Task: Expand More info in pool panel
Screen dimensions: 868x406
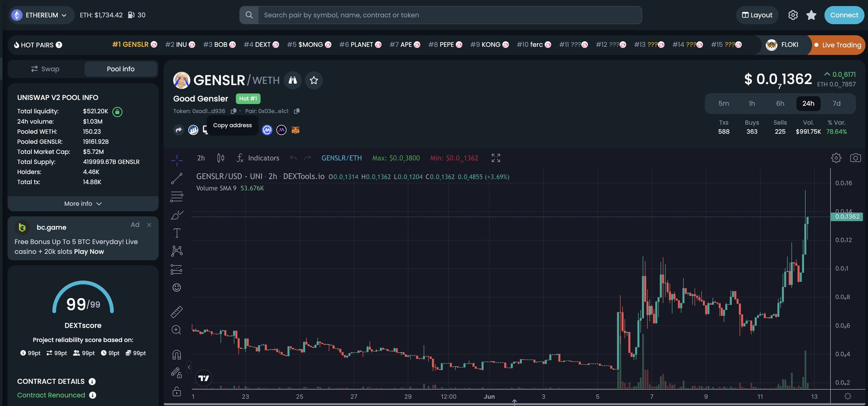Action: pos(83,204)
